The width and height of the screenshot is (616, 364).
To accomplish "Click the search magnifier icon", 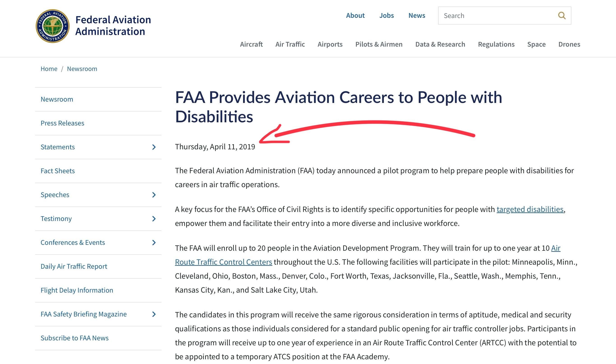I will pos(562,16).
